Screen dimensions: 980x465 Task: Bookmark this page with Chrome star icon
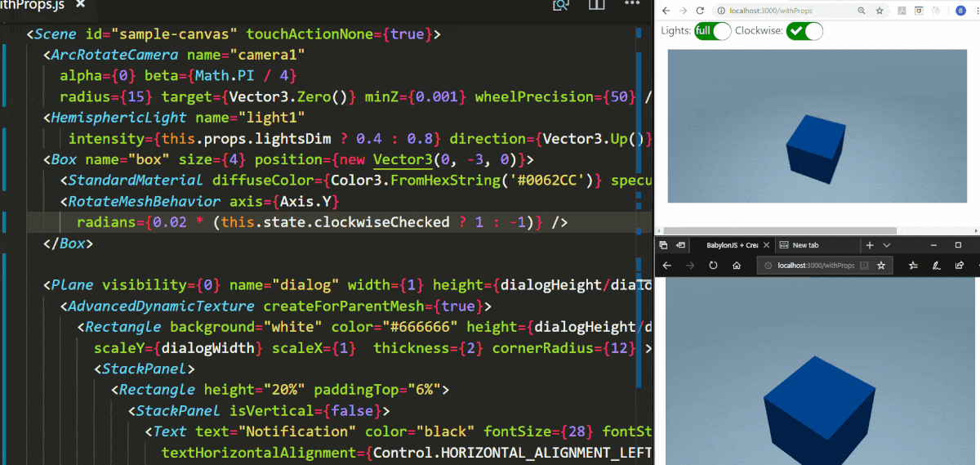(880, 11)
